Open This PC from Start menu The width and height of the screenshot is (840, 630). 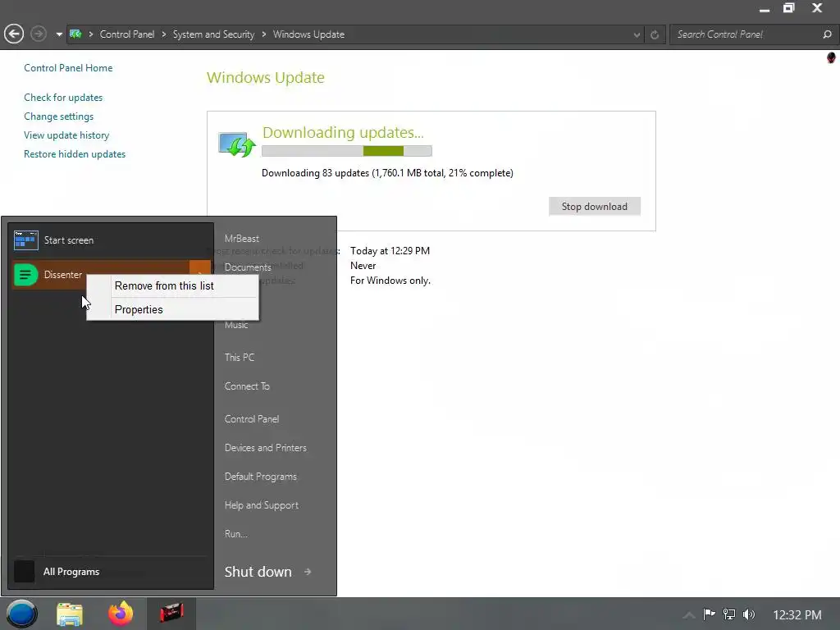(240, 358)
